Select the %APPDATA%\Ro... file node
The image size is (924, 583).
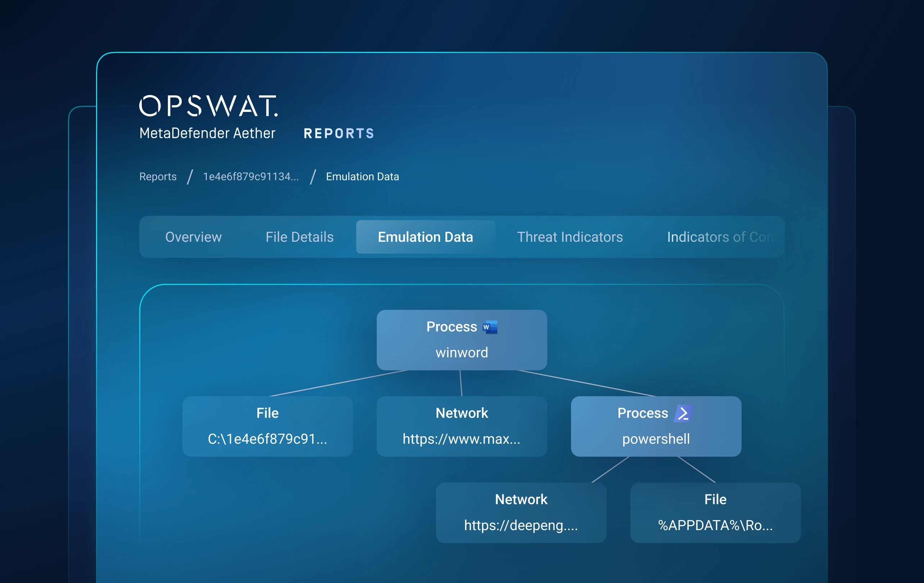715,513
